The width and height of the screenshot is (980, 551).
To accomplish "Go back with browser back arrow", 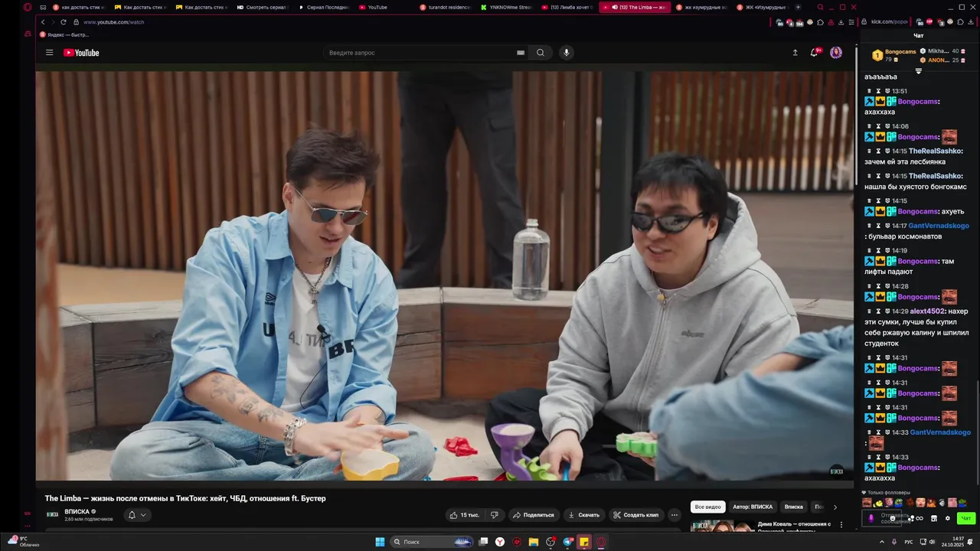I will [43, 22].
